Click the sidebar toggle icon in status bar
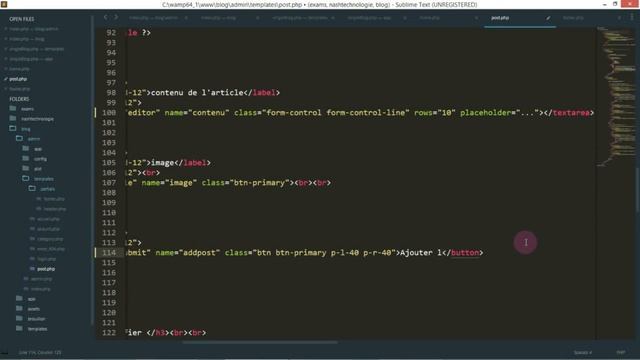Viewport: 640px width, 360px height. [5, 352]
